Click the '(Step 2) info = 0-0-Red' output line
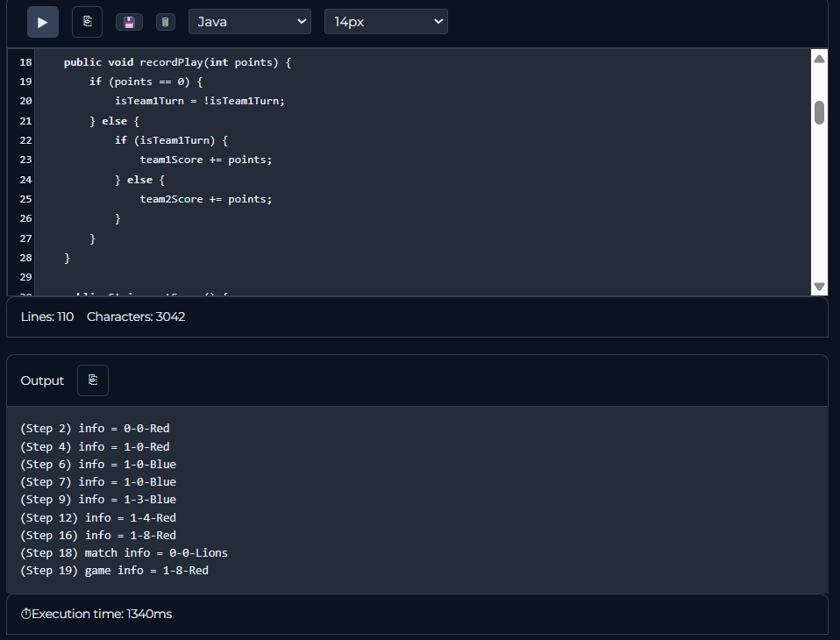Screen dimensions: 840x640 pos(95,429)
